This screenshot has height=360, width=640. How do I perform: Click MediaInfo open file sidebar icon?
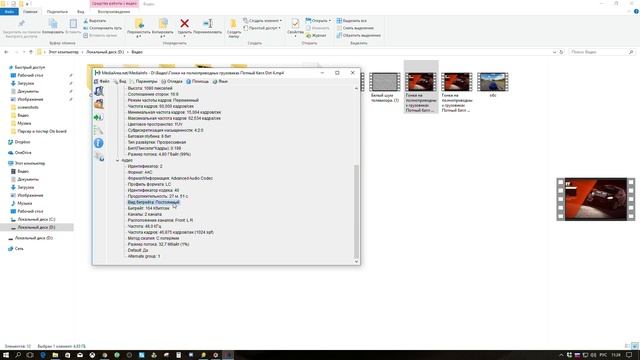pyautogui.click(x=99, y=91)
